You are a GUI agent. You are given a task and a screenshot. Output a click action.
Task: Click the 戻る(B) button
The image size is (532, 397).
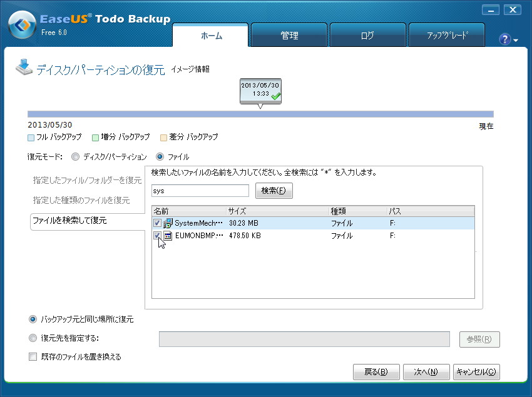(376, 372)
